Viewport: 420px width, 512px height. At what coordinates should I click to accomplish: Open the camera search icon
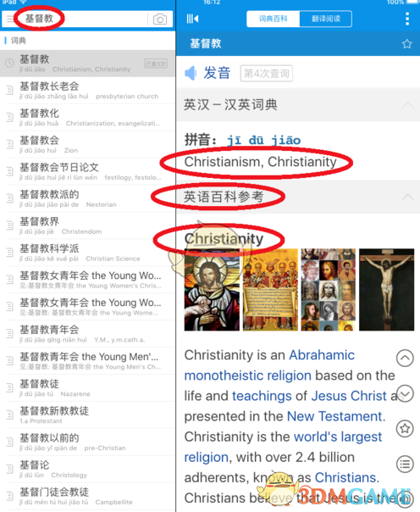coord(160,19)
